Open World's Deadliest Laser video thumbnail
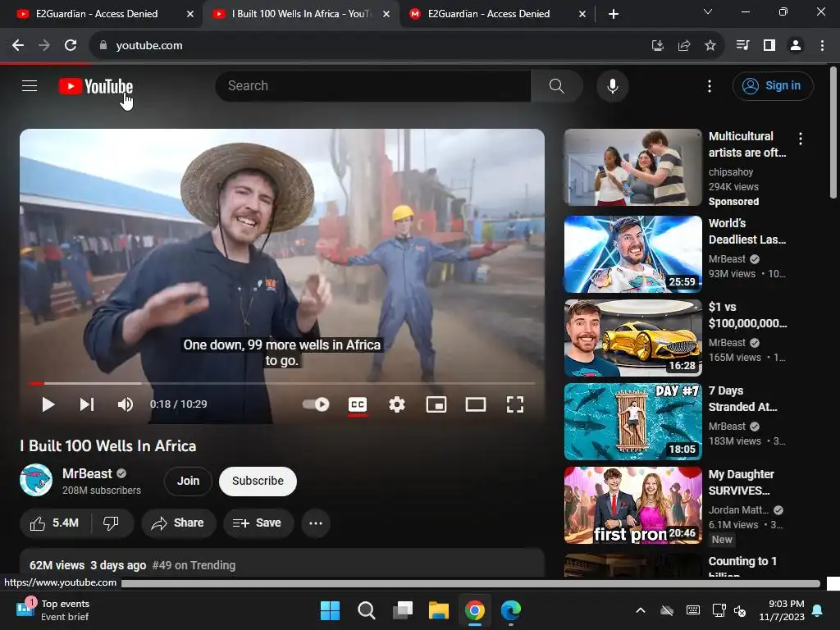Image resolution: width=840 pixels, height=630 pixels. pyautogui.click(x=632, y=254)
